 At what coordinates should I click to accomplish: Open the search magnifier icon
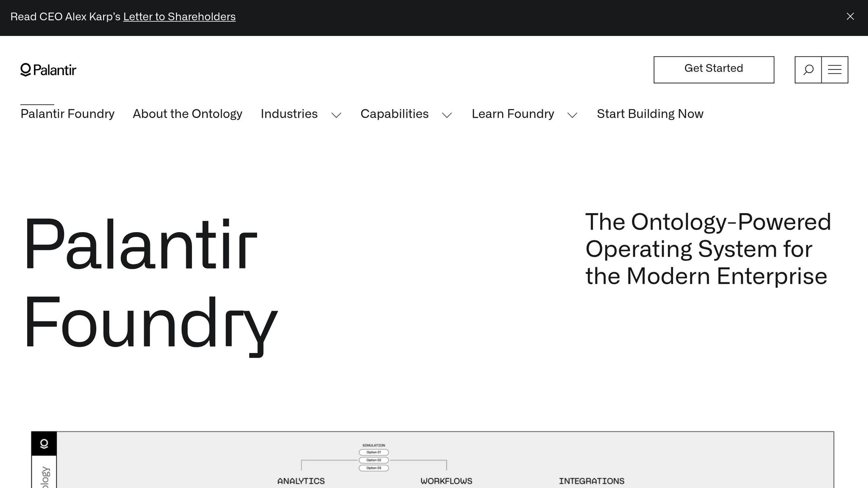808,70
